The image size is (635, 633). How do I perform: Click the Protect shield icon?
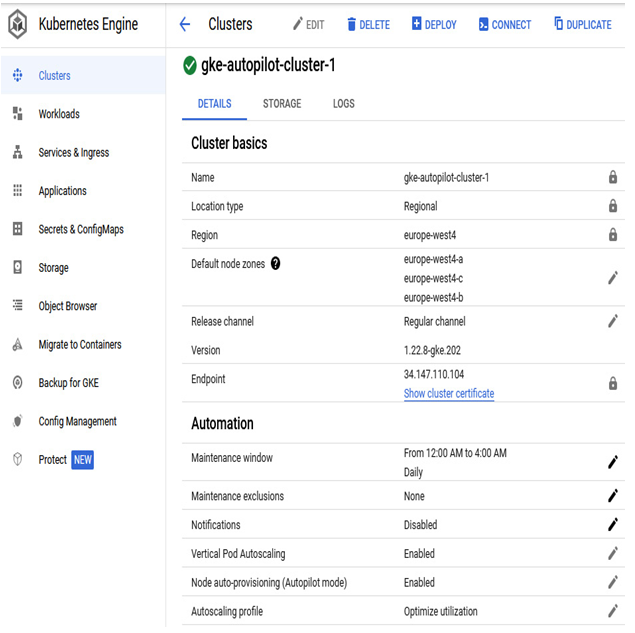tap(17, 459)
